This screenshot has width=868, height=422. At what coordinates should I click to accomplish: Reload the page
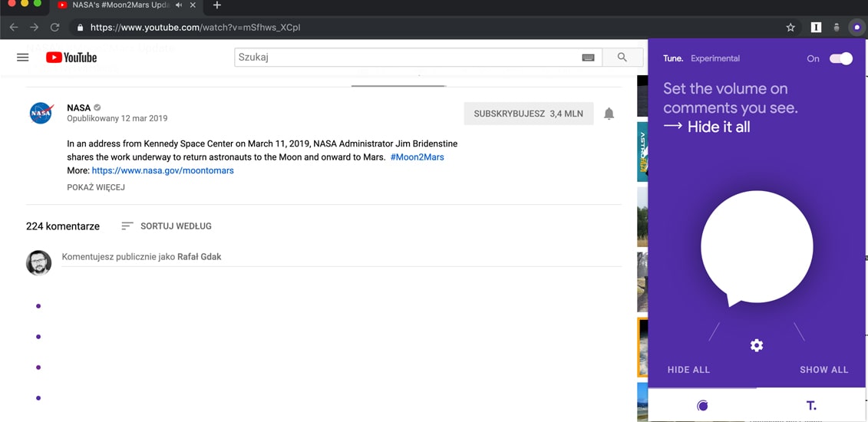(54, 27)
